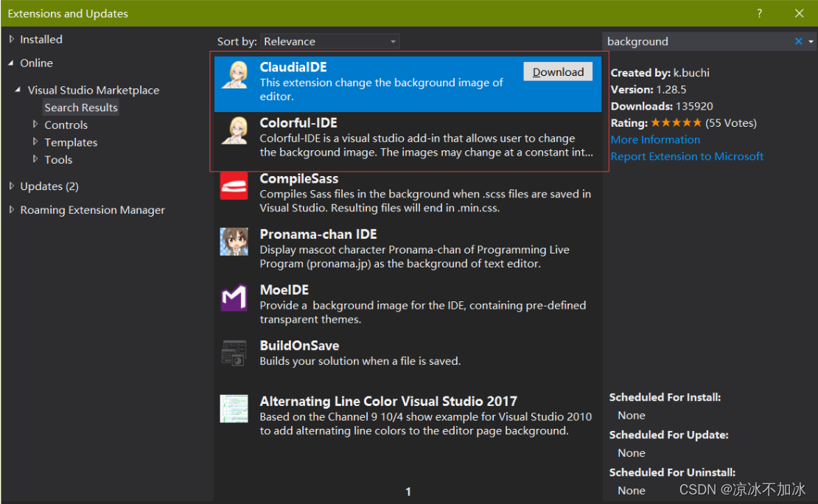Screen dimensions: 818x504
Task: Select the Colorful-IDE result title
Action: point(298,122)
